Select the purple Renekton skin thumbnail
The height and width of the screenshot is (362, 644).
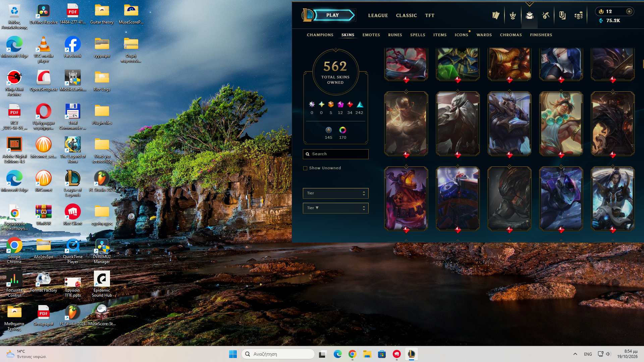(406, 199)
